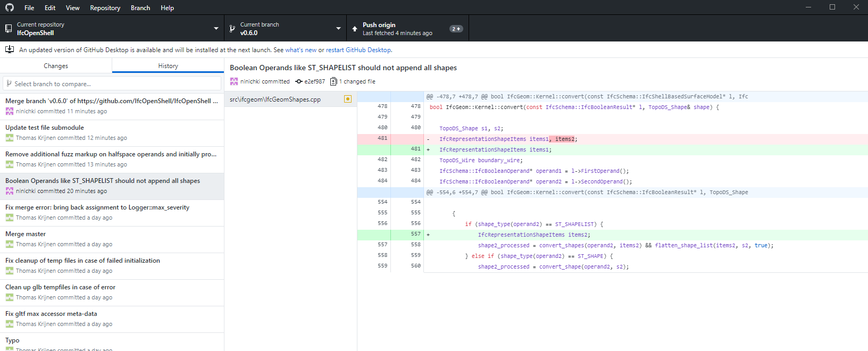Close the GitHub Desktop window
The height and width of the screenshot is (351, 868).
[856, 7]
